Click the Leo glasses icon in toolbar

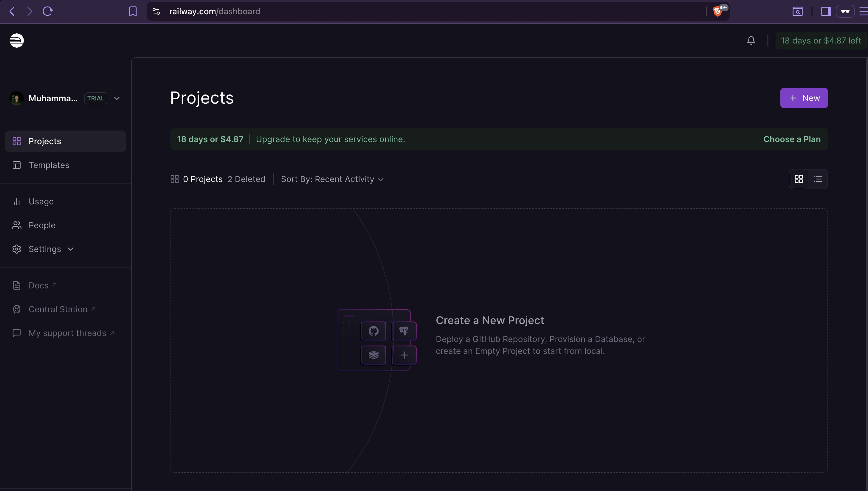pos(845,11)
